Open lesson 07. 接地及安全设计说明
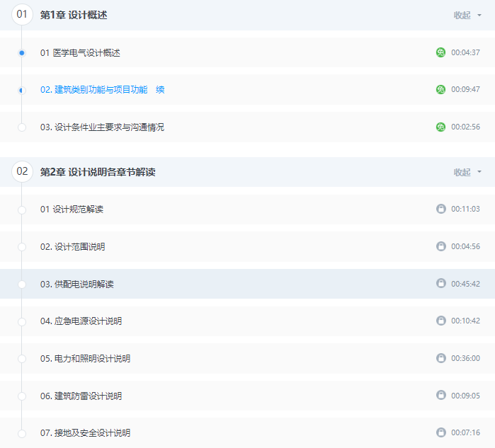 85,433
